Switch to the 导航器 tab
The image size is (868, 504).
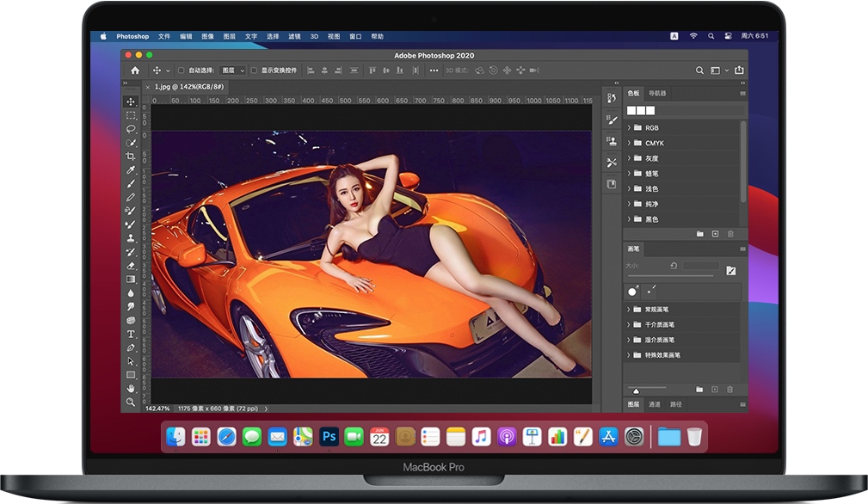pyautogui.click(x=656, y=93)
